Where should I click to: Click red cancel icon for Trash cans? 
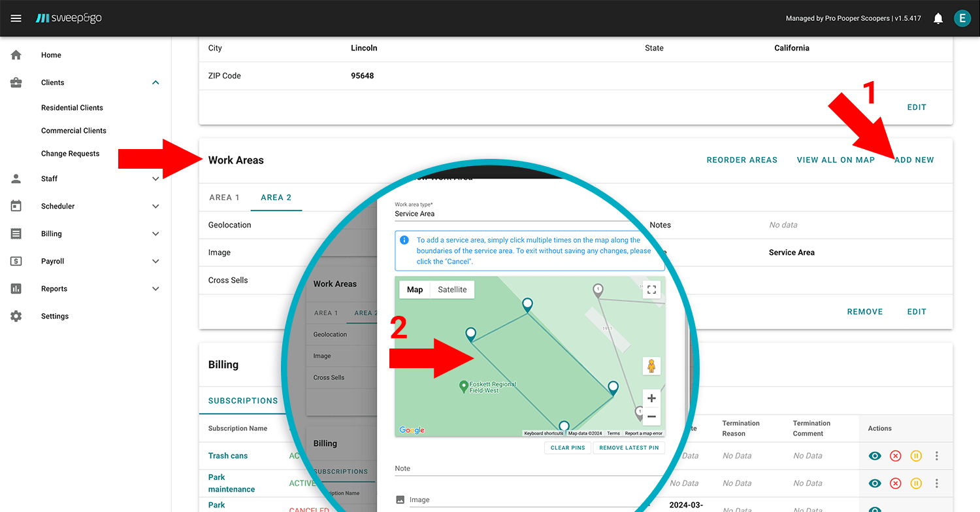point(896,456)
